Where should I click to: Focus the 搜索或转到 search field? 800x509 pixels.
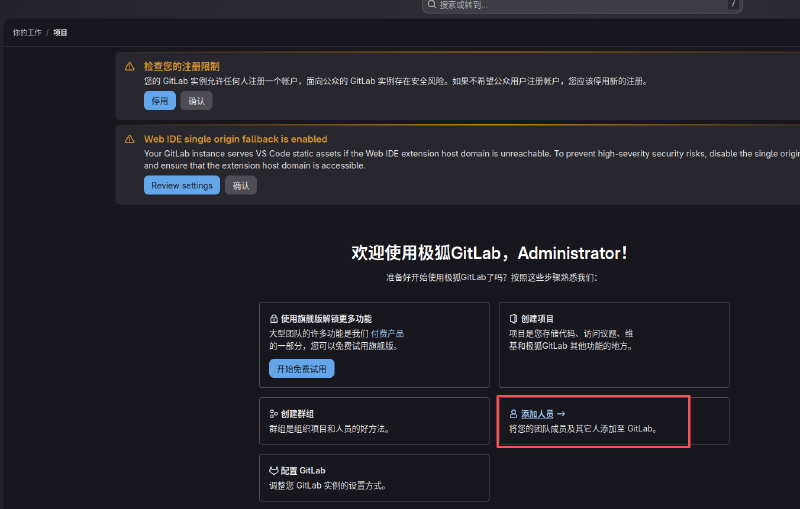[582, 5]
